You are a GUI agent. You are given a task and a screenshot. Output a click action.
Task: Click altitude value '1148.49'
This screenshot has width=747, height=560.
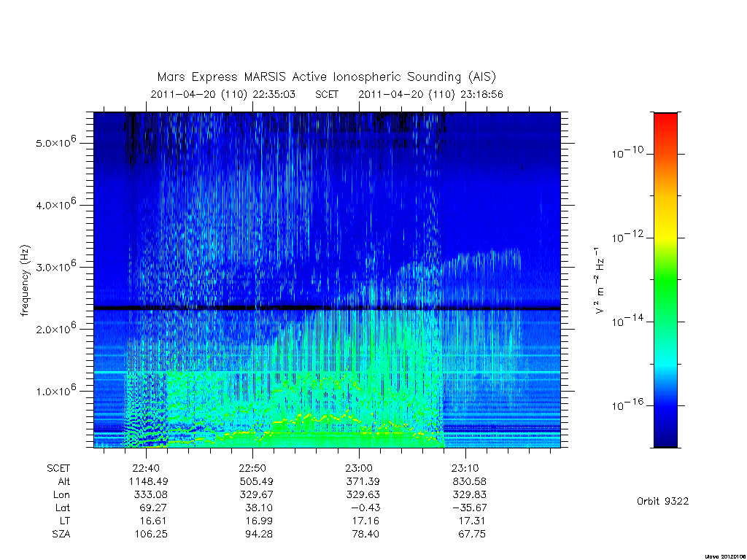tap(149, 481)
